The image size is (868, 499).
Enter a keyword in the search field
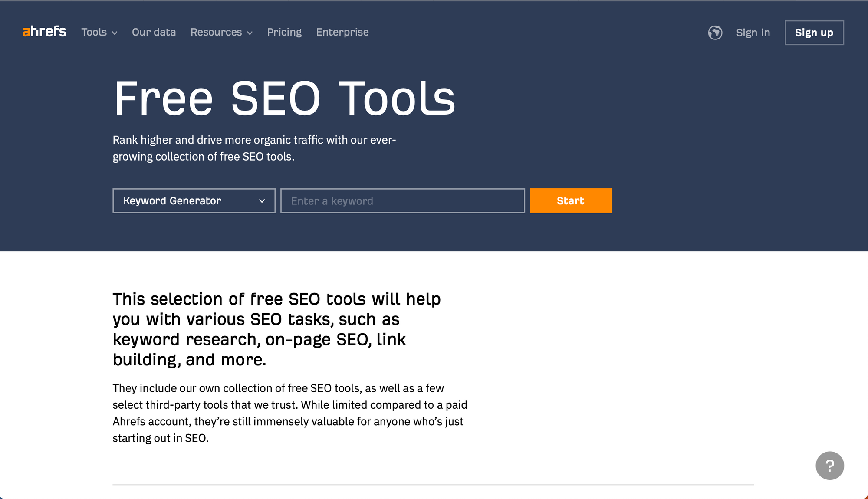402,200
